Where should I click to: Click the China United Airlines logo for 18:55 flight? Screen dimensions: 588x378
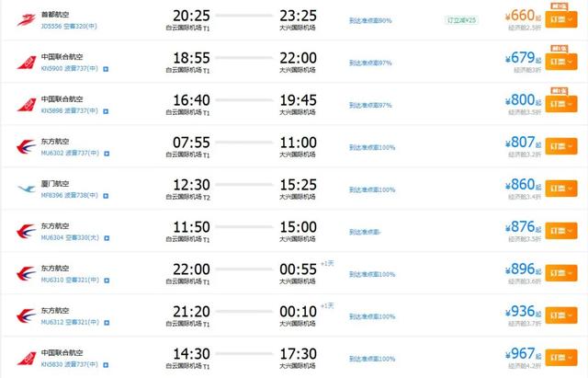tap(27, 63)
